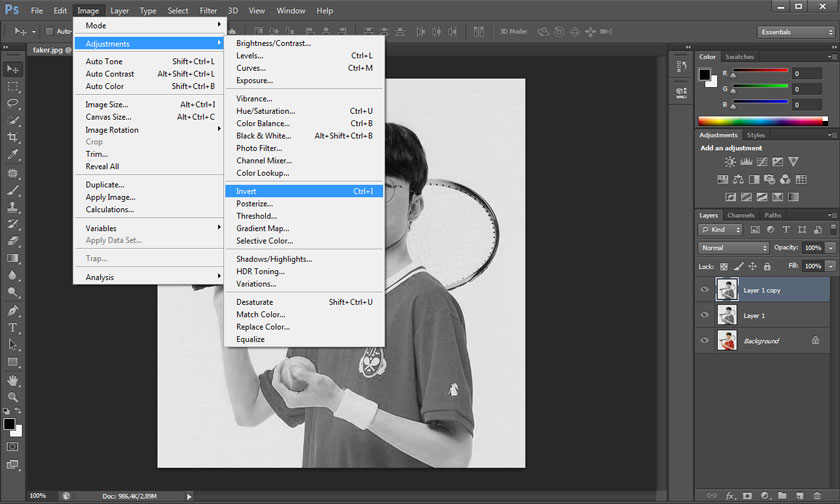Open the layer Kind filter dropdown
This screenshot has height=504, width=840.
pyautogui.click(x=720, y=230)
